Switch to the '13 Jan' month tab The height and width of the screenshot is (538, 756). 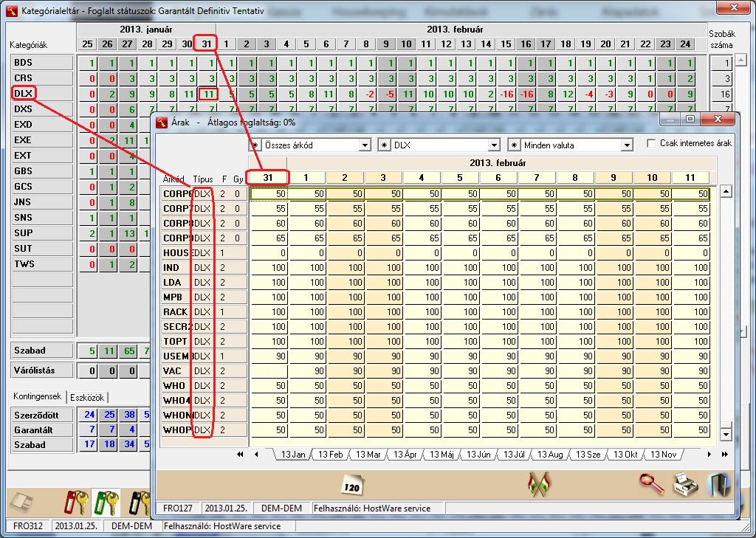click(x=292, y=454)
